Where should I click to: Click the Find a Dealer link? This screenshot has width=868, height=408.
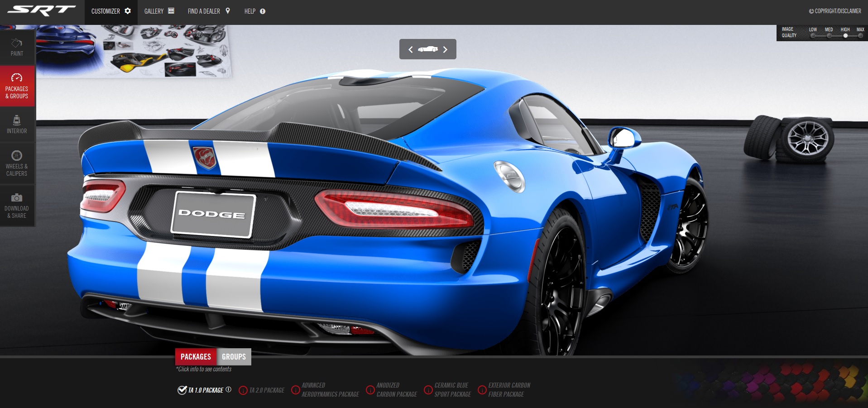tap(209, 11)
